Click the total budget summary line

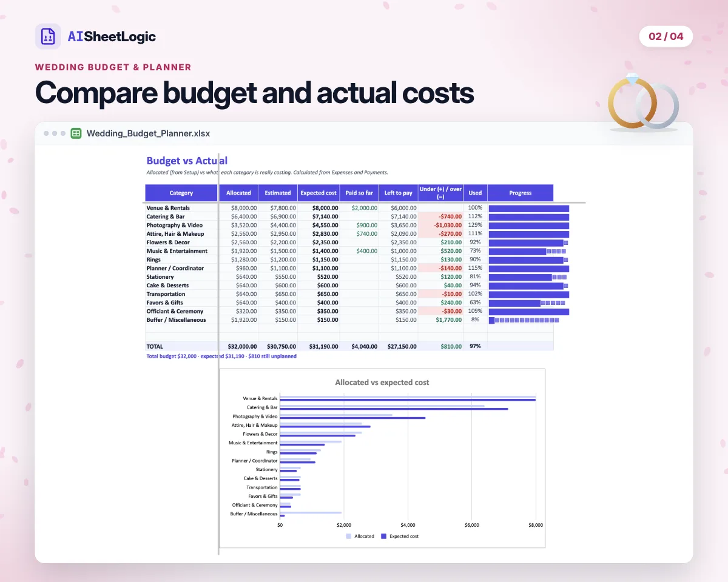pyautogui.click(x=221, y=356)
